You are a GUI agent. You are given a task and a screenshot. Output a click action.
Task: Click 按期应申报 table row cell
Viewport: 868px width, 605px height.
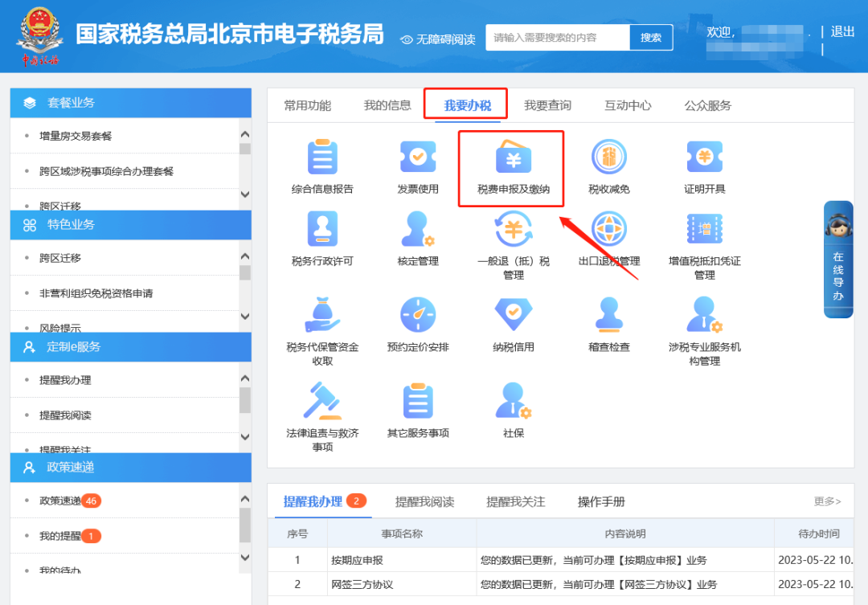[401, 560]
